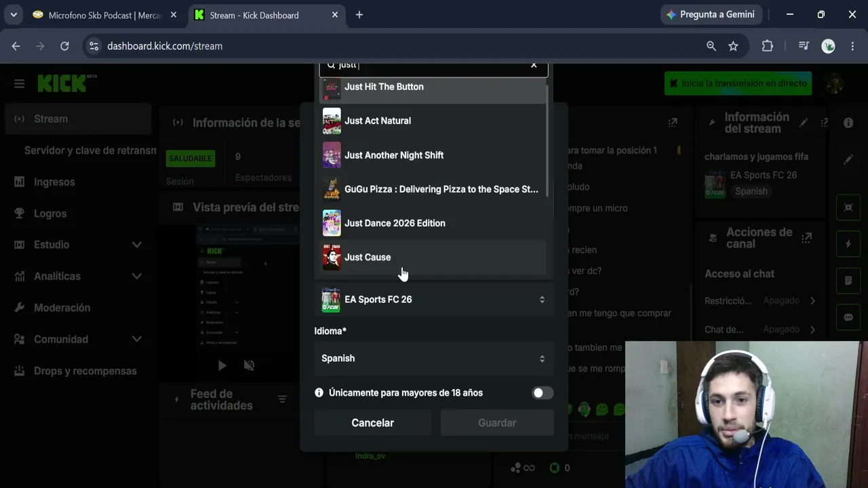The image size is (868, 488).
Task: Click the address bar URL
Action: [x=165, y=46]
